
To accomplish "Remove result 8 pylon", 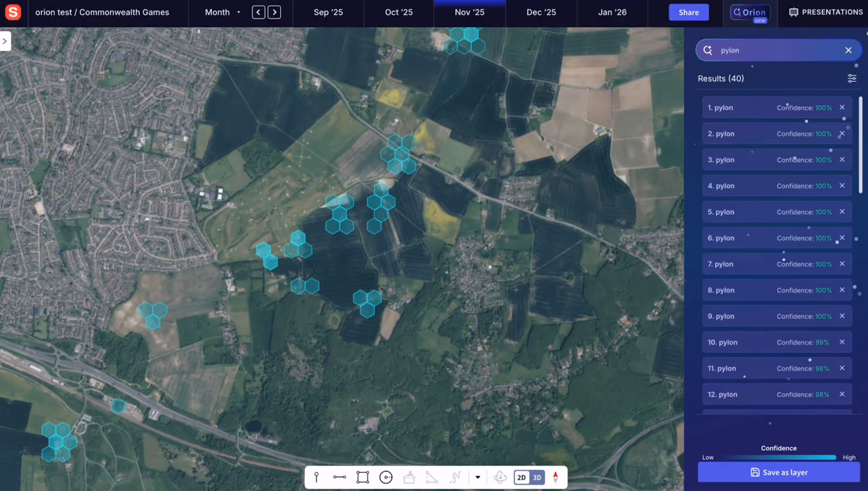I will coord(842,290).
